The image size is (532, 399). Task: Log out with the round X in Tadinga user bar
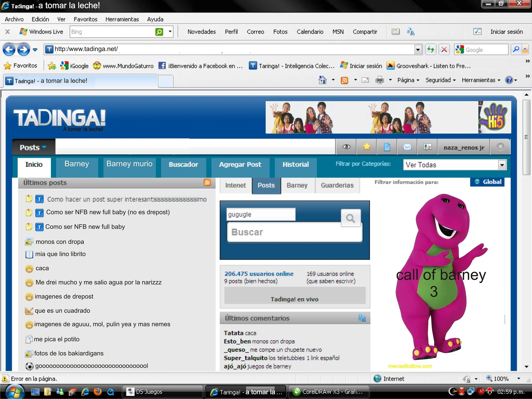(x=500, y=147)
